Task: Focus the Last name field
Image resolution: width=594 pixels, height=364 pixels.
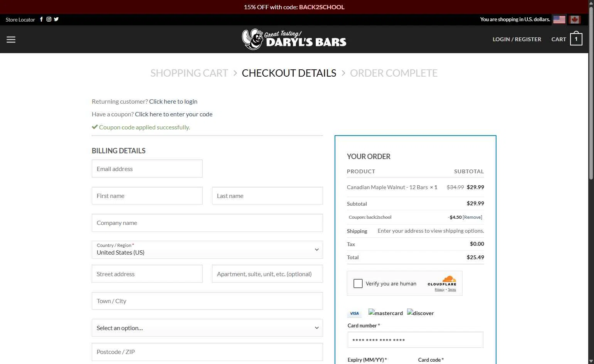Action: pos(268,196)
